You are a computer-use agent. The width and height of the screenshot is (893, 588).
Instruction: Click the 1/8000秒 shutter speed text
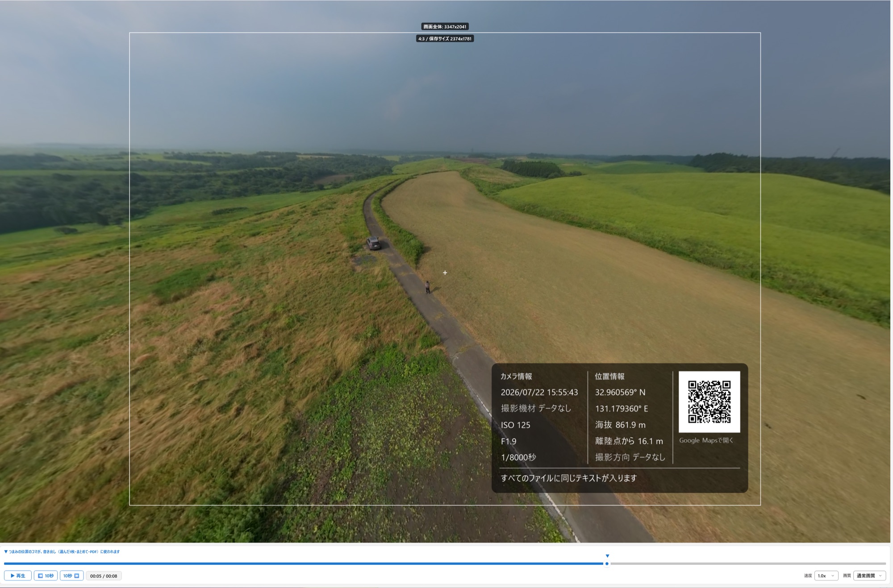(x=518, y=457)
